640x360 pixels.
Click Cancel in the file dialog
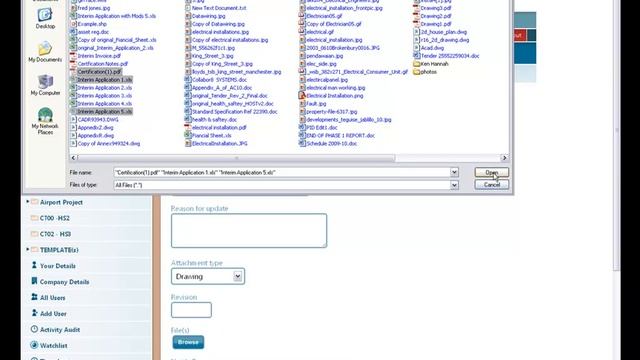[491, 185]
